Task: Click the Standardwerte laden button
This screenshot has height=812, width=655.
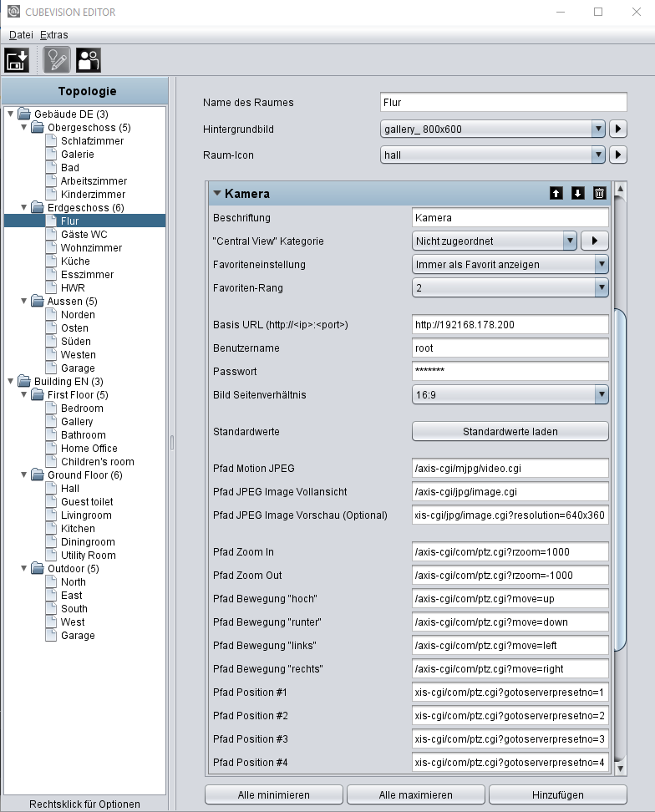Action: (510, 431)
